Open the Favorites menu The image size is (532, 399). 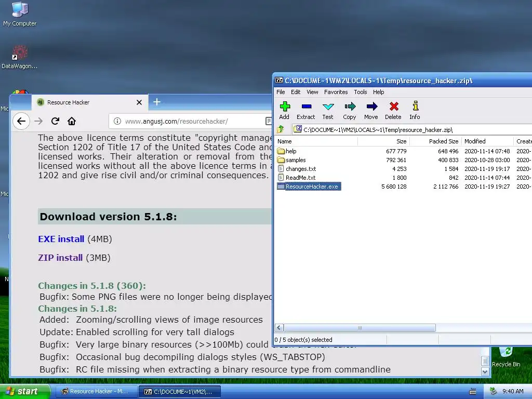click(x=336, y=92)
